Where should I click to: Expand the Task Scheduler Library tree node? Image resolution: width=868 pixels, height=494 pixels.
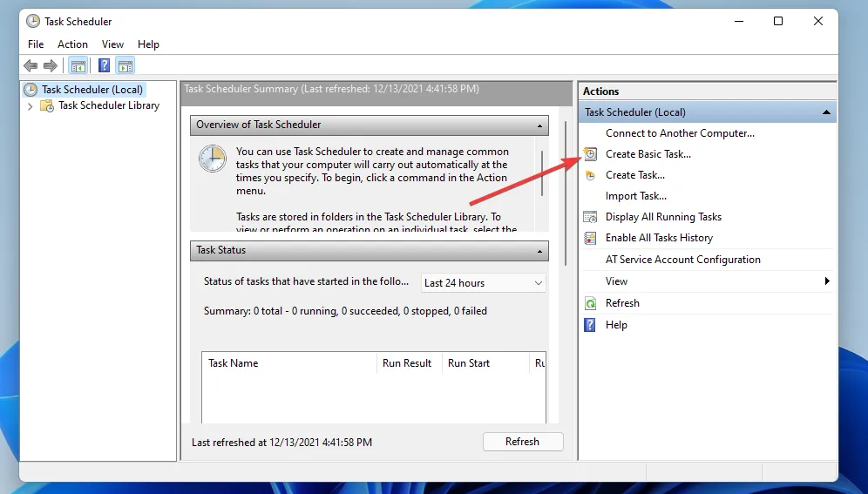(31, 106)
